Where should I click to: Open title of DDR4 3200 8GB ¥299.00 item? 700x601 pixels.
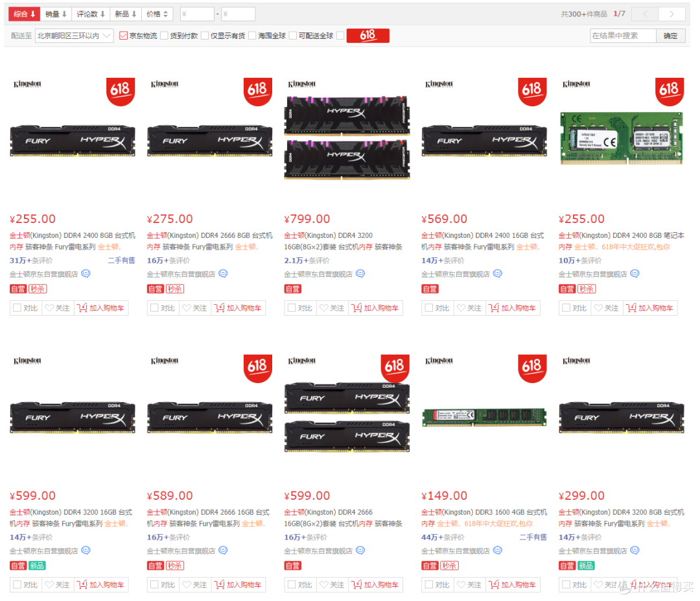point(621,518)
